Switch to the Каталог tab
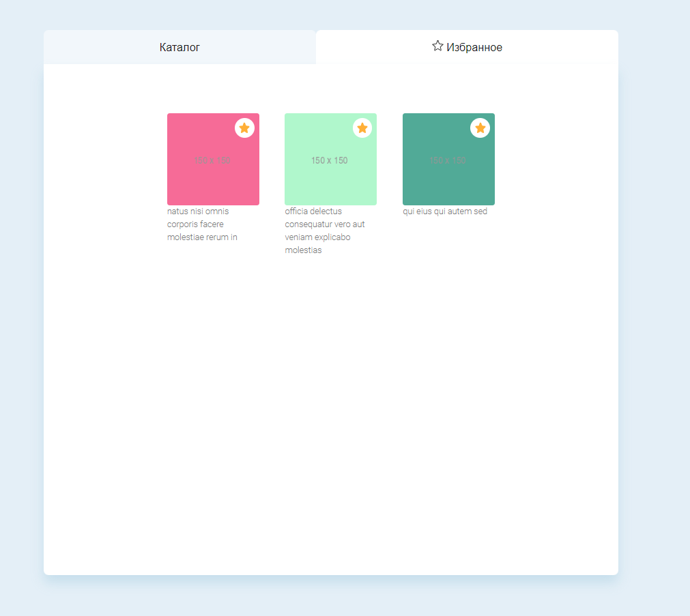This screenshot has height=616, width=690. pyautogui.click(x=179, y=46)
